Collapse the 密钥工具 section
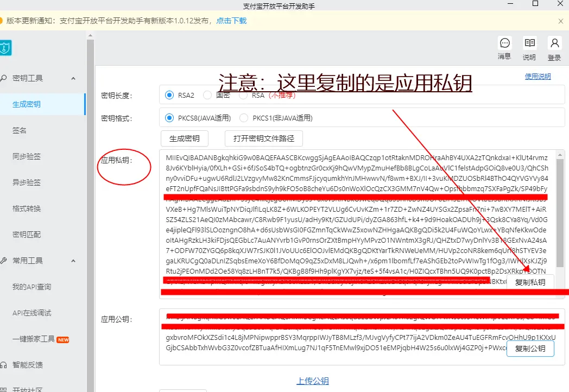 (x=73, y=78)
